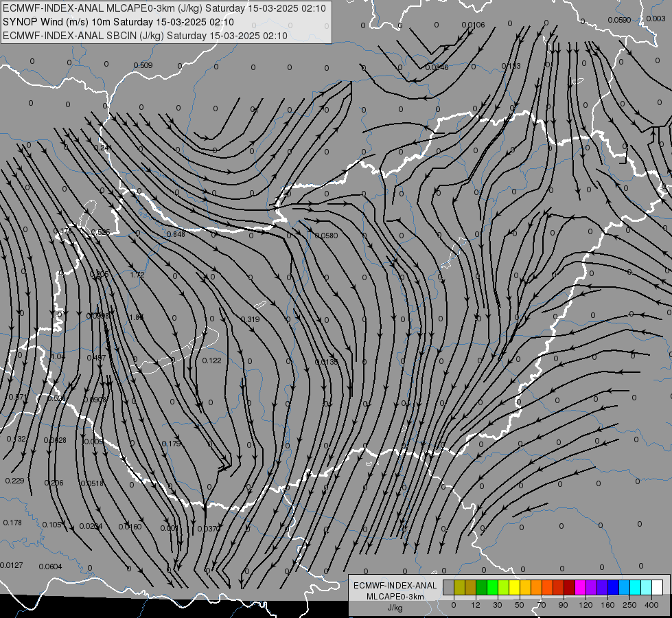Click the ECMWF-INDEX-ANAL SBCIN title line
672x618 pixels.
[145, 36]
